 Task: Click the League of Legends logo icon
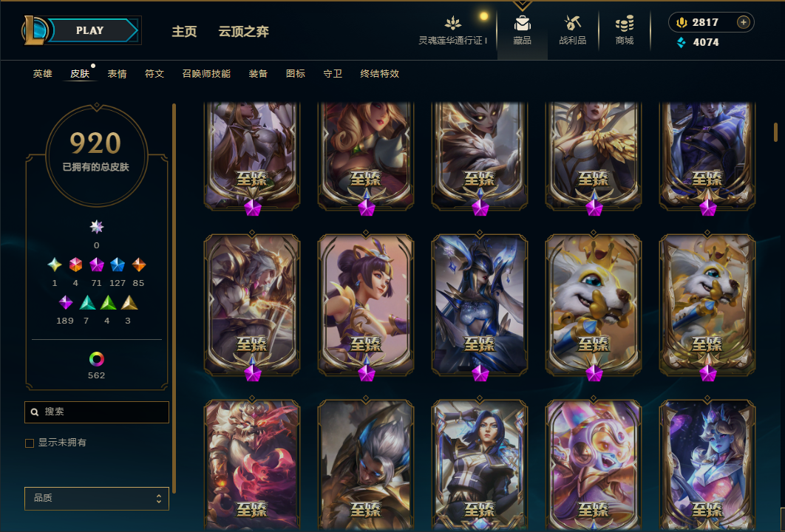[x=34, y=30]
